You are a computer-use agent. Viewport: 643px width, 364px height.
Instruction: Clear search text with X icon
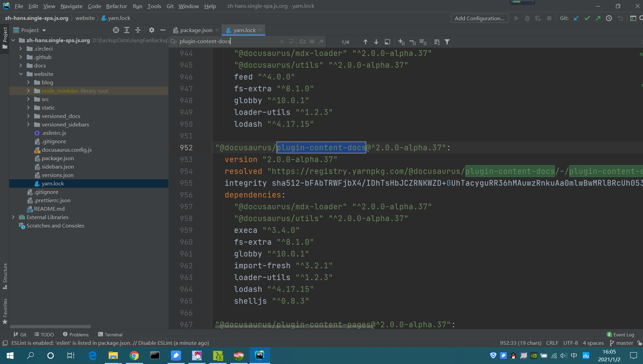pyautogui.click(x=282, y=41)
